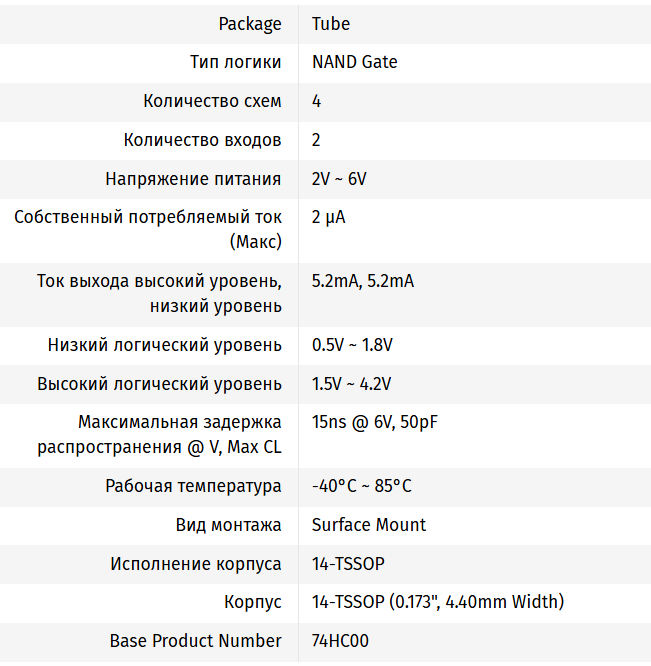The image size is (651, 666).
Task: Click the "Surface Mount" mounting value
Action: click(368, 525)
